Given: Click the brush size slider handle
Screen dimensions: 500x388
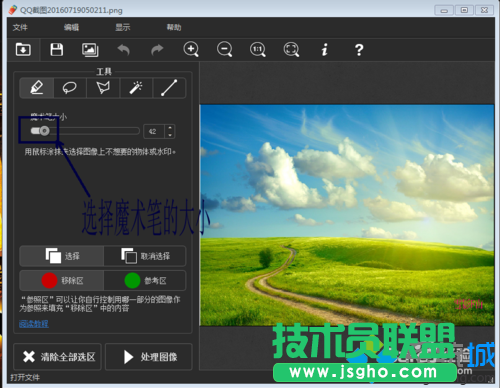Looking at the screenshot, I should pyautogui.click(x=44, y=131).
